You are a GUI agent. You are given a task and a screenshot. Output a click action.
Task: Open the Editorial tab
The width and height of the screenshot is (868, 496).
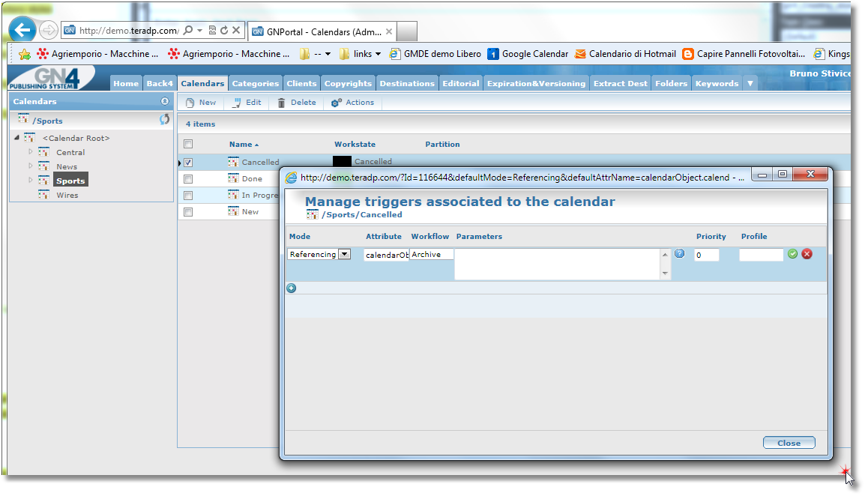click(460, 83)
